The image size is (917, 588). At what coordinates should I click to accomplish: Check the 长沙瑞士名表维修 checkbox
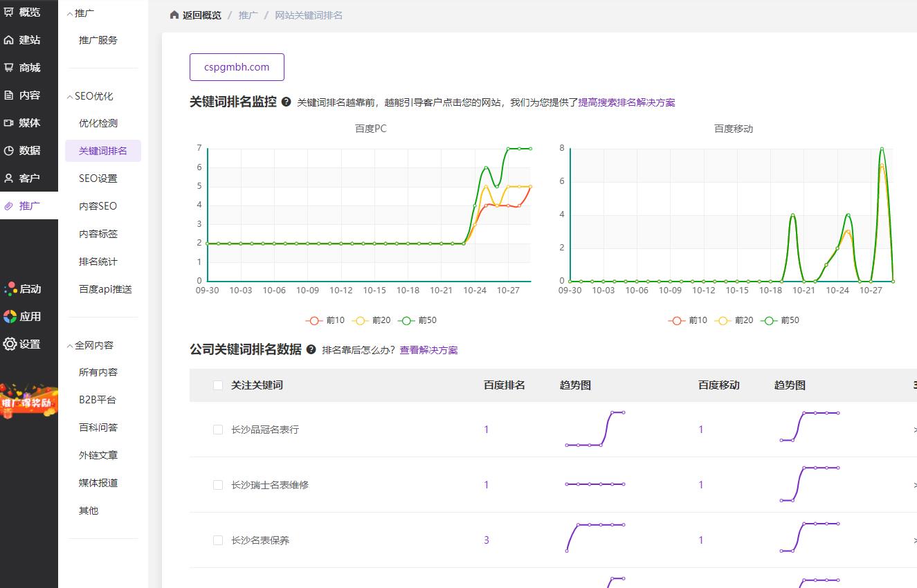pos(217,484)
